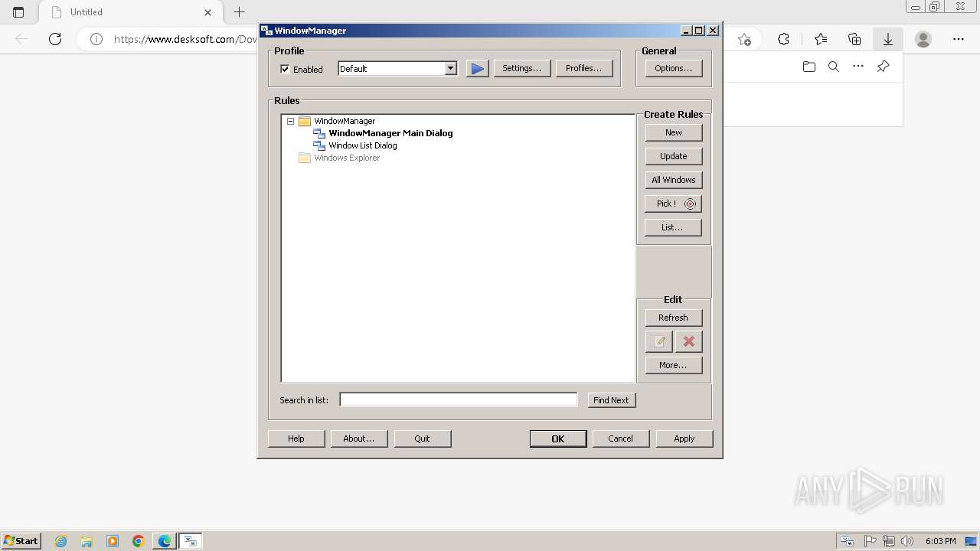Open Profiles... dialog button
The width and height of the screenshot is (980, 551).
(583, 68)
